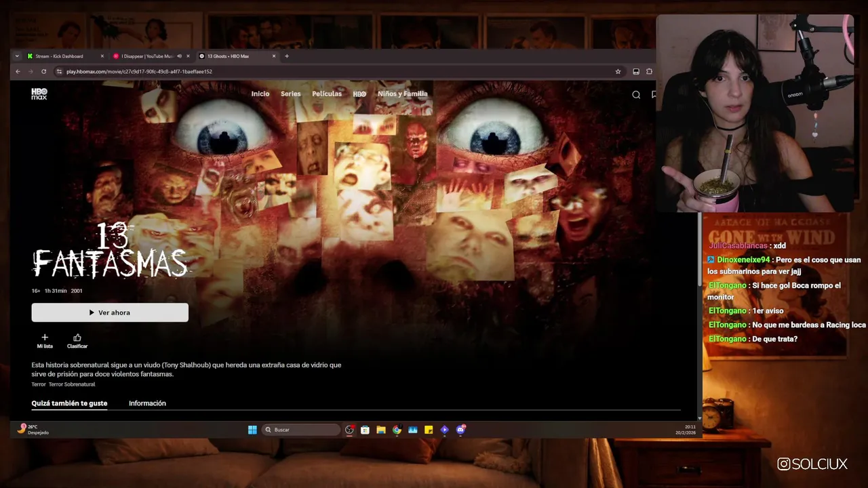Open the HBO hub navigation item
The width and height of the screenshot is (868, 488).
359,94
